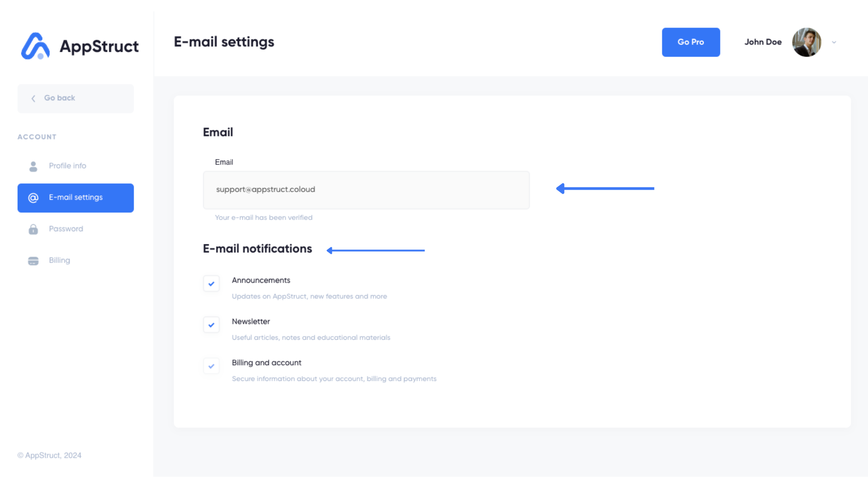Open Profile info section

75,166
